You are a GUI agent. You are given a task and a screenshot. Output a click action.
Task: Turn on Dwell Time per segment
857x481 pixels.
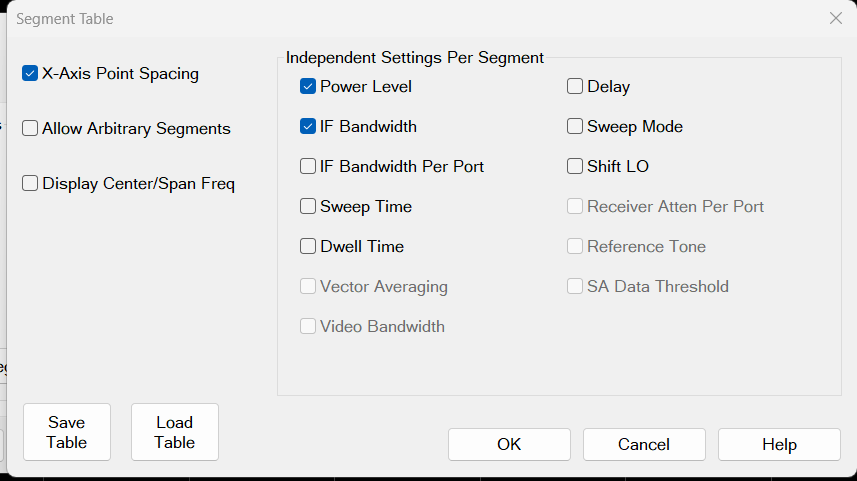coord(308,247)
